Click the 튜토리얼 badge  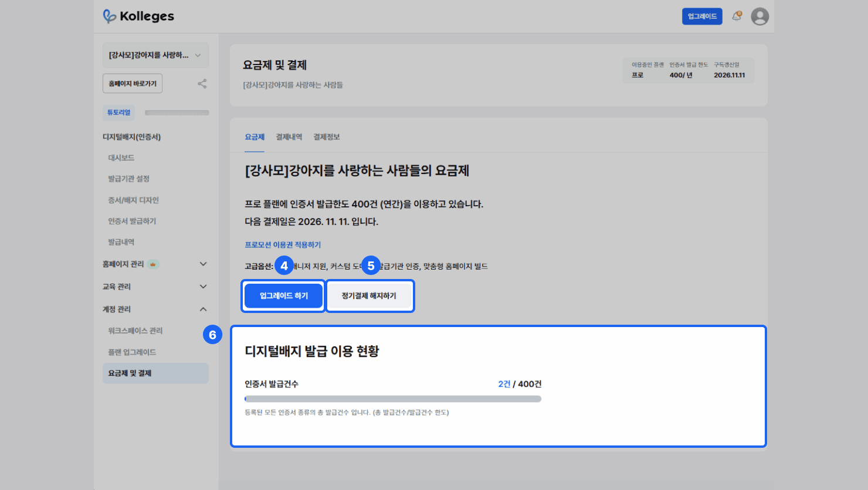(x=118, y=113)
